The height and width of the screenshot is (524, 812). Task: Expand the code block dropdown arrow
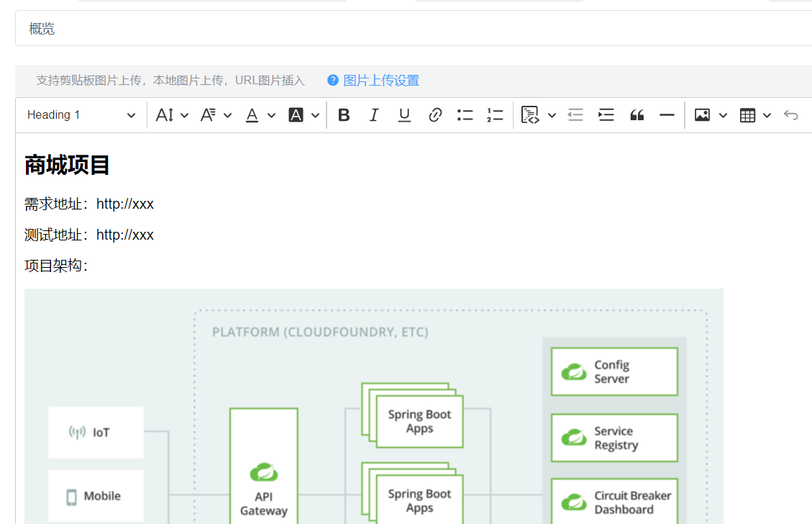click(x=552, y=116)
